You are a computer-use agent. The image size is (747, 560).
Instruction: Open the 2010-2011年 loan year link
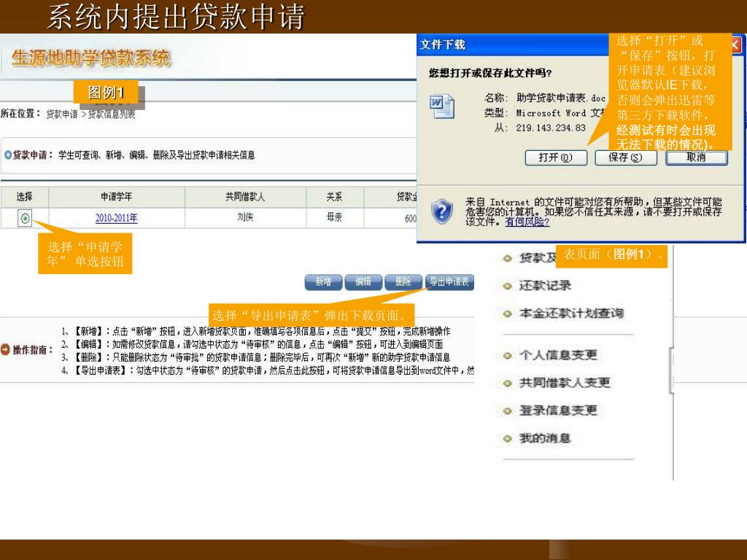[116, 218]
